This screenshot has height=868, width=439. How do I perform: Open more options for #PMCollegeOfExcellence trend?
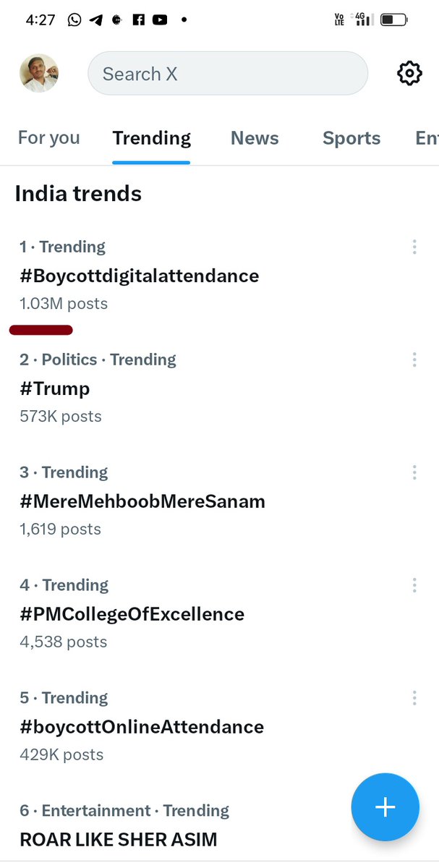[414, 585]
